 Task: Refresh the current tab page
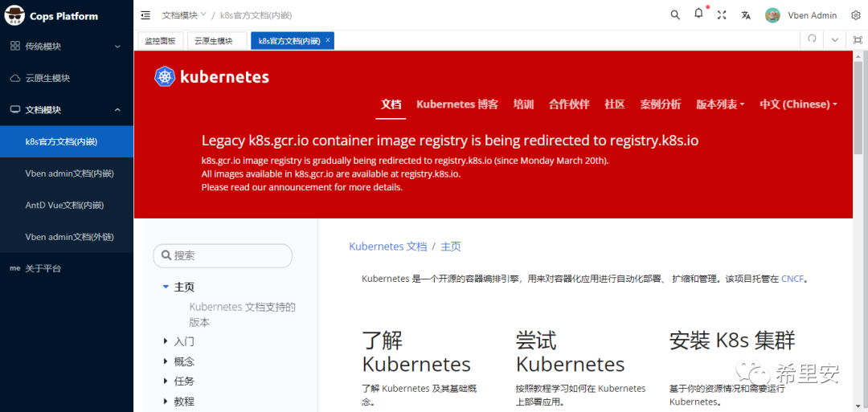tap(812, 39)
